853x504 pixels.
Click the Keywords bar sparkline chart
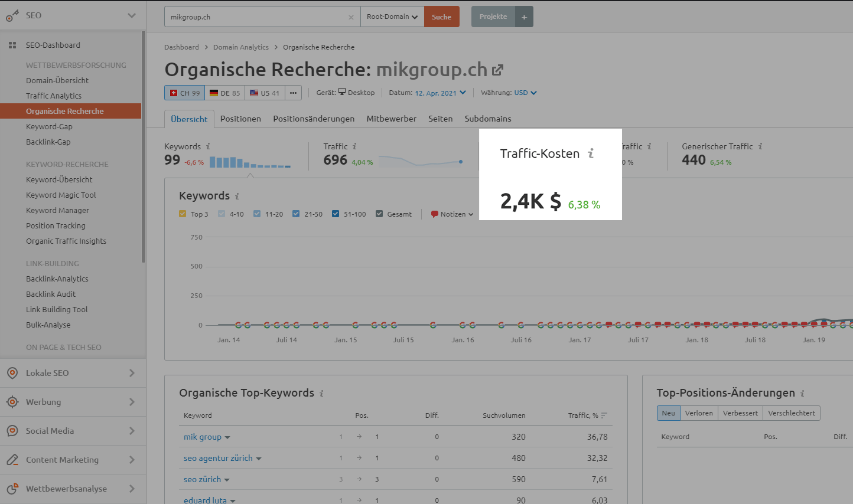[x=250, y=162]
